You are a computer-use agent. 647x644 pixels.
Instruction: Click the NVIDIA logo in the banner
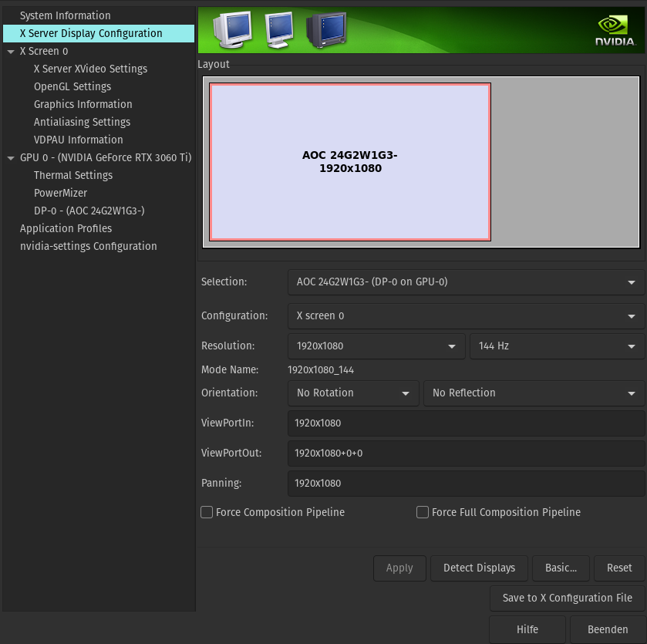coord(615,32)
